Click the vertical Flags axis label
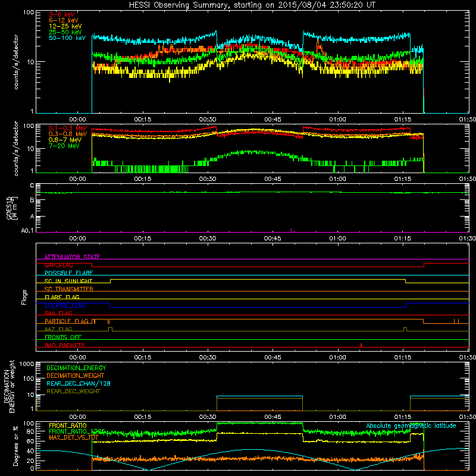 (24, 297)
